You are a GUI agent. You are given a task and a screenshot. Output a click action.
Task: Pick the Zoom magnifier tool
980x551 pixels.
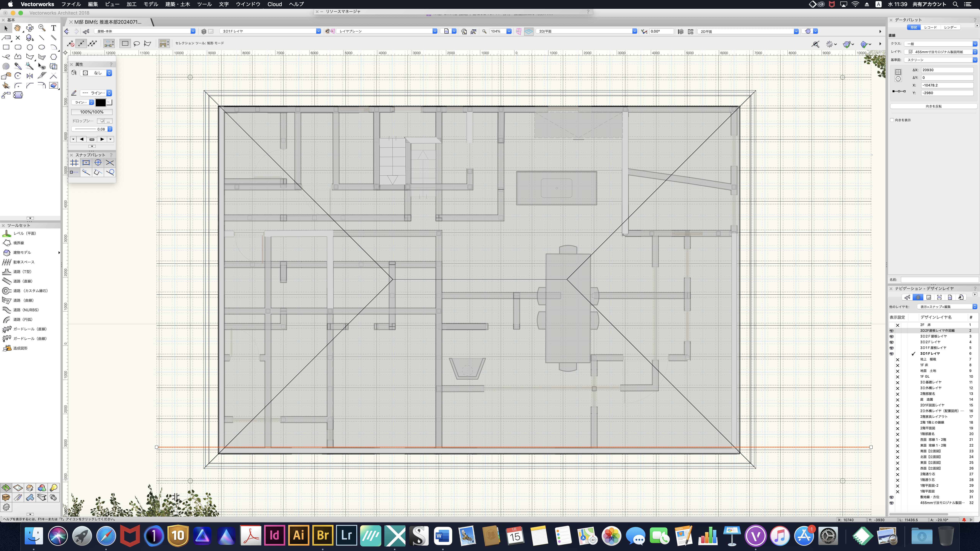click(x=42, y=28)
